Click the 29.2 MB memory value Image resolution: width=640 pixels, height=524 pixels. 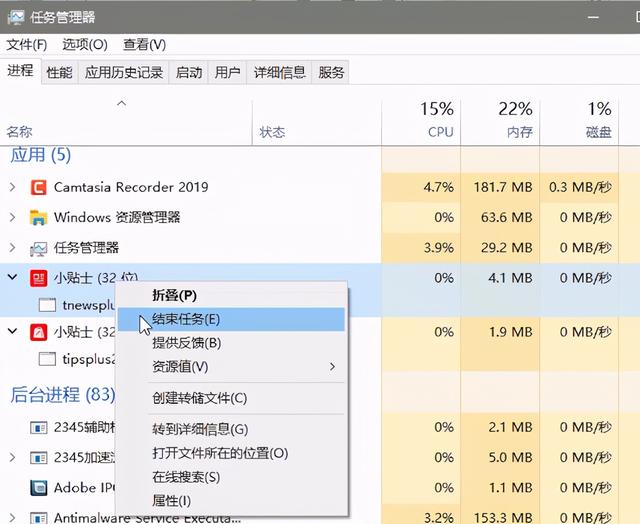click(x=507, y=248)
